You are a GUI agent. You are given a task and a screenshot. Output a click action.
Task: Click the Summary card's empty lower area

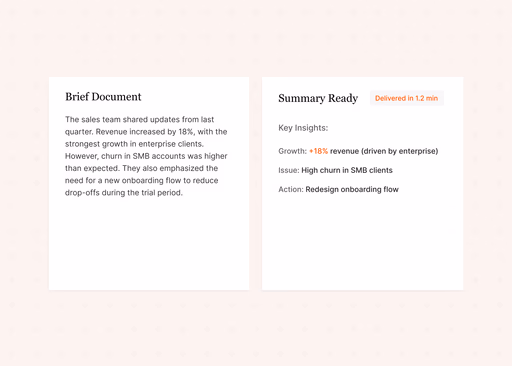pyautogui.click(x=363, y=243)
